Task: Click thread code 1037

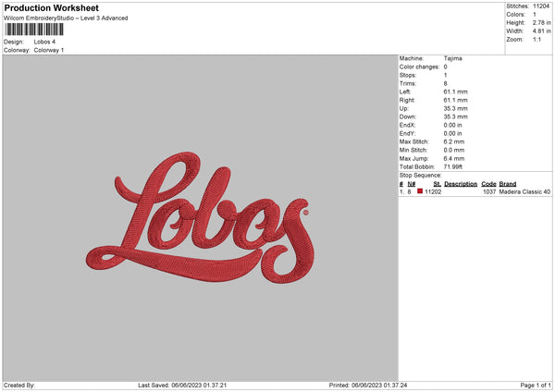Action: pyautogui.click(x=489, y=191)
